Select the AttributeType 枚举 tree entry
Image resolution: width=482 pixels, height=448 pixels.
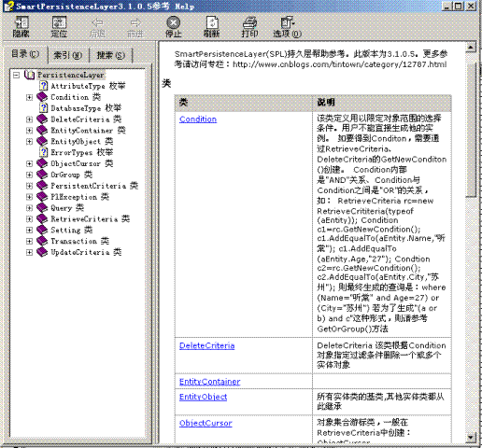pos(88,86)
